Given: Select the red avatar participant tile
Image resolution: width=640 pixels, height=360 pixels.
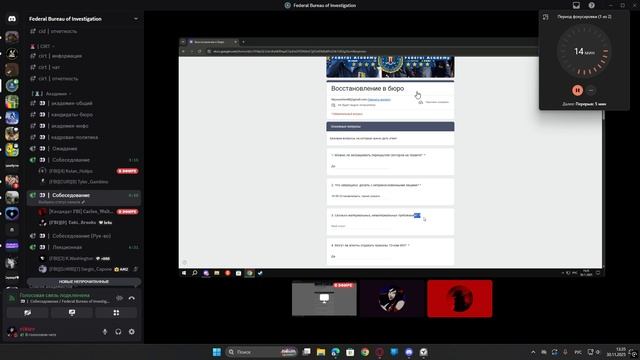Looking at the screenshot, I should coord(460,298).
